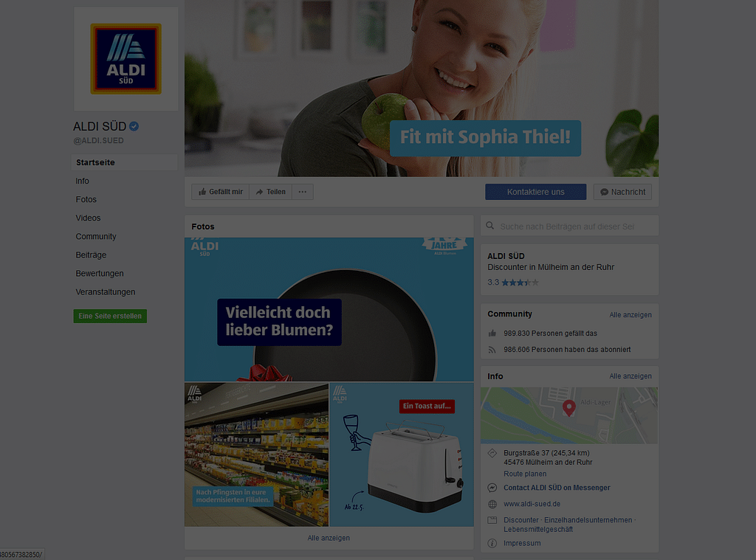The image size is (756, 560).
Task: Click the red map location pin
Action: [569, 408]
